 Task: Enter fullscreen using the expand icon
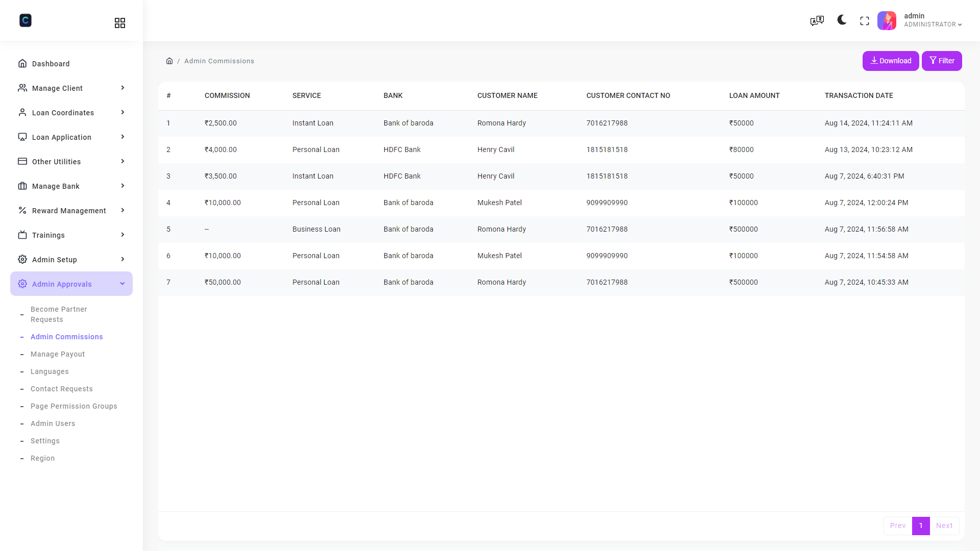point(865,20)
